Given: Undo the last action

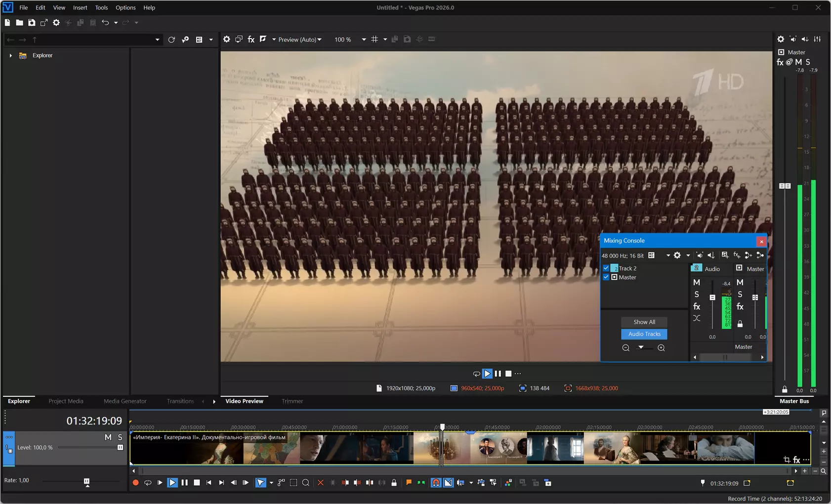Looking at the screenshot, I should click(105, 23).
